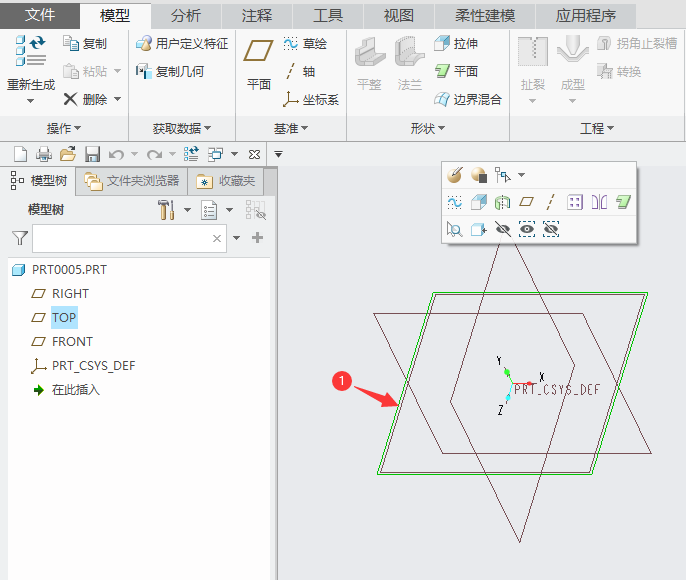Viewport: 686px width, 580px height.
Task: Expand the Get Data (获取数据) group menu
Action: 182,128
